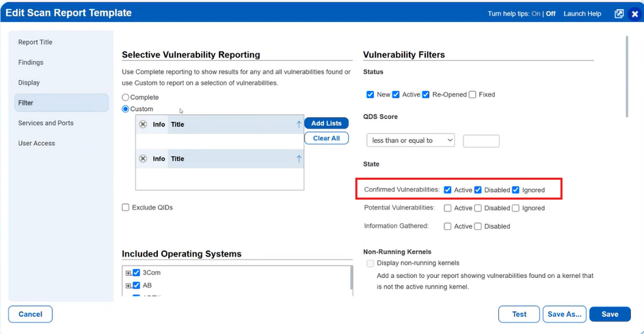
Task: Check Potential Vulnerabilities Ignored checkbox
Action: [x=516, y=208]
